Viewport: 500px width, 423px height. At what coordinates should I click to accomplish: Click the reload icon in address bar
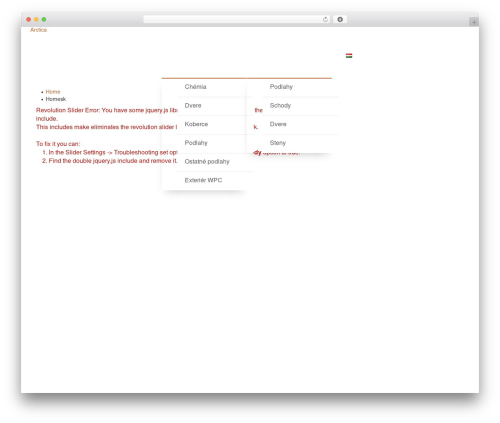[x=325, y=19]
